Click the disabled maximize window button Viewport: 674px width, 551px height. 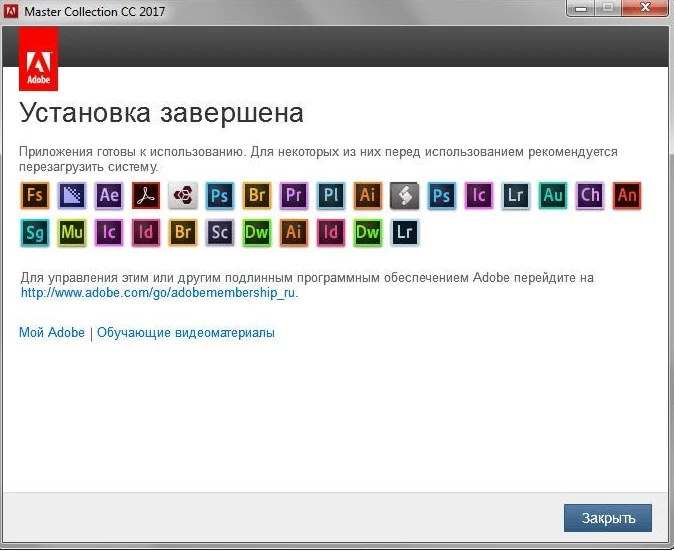click(x=607, y=8)
